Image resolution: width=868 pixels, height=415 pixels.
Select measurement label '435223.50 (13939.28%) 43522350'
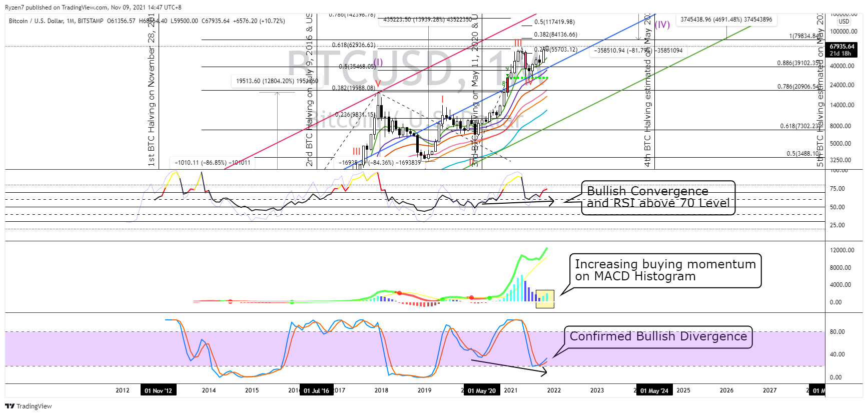[x=428, y=20]
